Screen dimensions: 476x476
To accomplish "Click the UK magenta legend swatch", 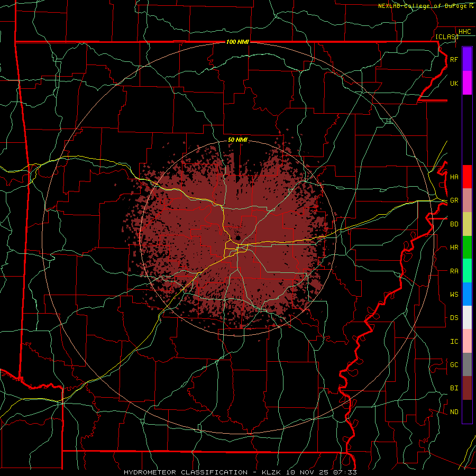I will click(467, 83).
